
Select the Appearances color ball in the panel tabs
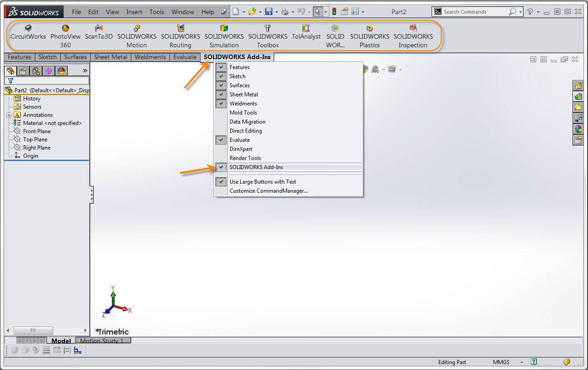tap(60, 70)
